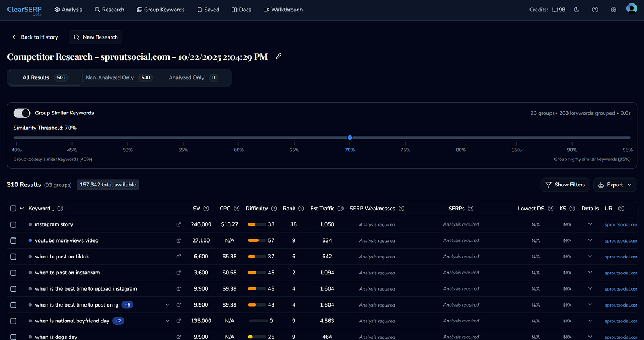Expand Details for best time to upload instagram row
Screen dimensions: 644x340
pos(590,288)
